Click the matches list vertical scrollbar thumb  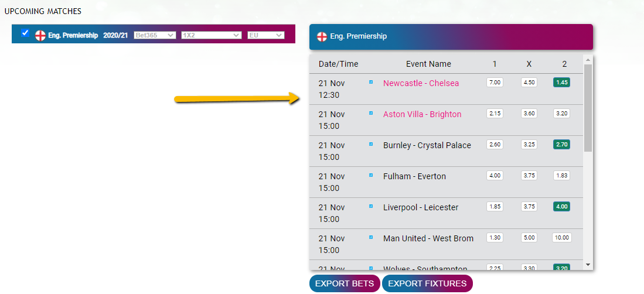[588, 108]
